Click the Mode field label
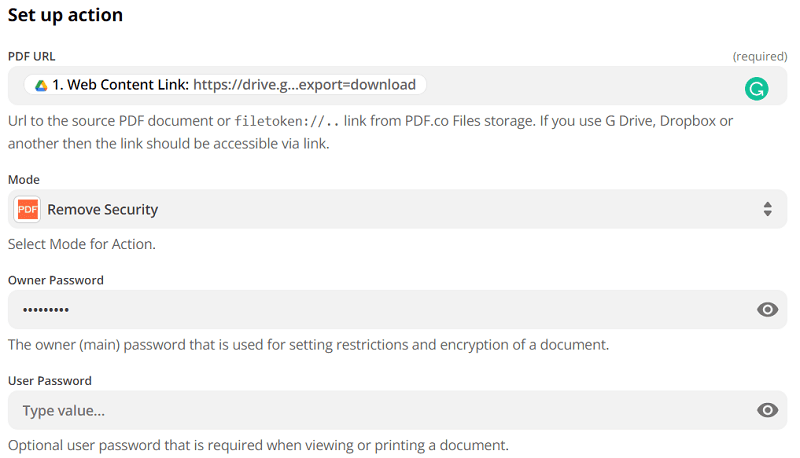 (24, 180)
